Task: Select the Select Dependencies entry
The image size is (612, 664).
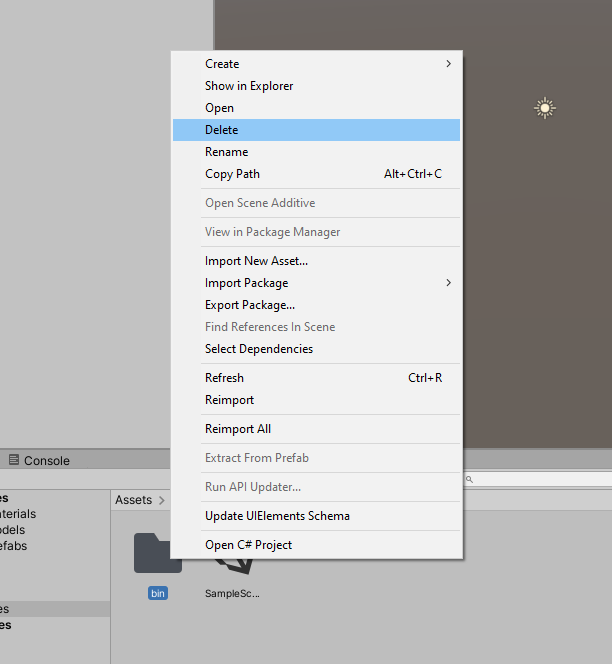Action: tap(316, 349)
